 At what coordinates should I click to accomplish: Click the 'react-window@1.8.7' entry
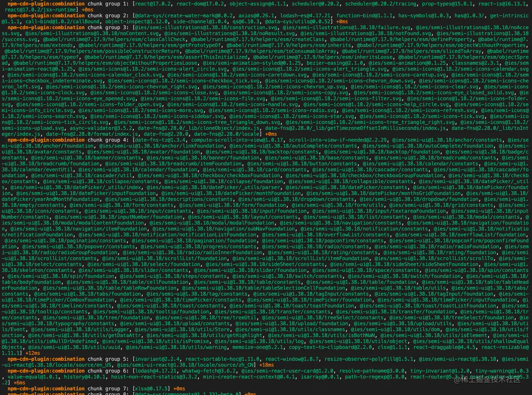pos(292,359)
